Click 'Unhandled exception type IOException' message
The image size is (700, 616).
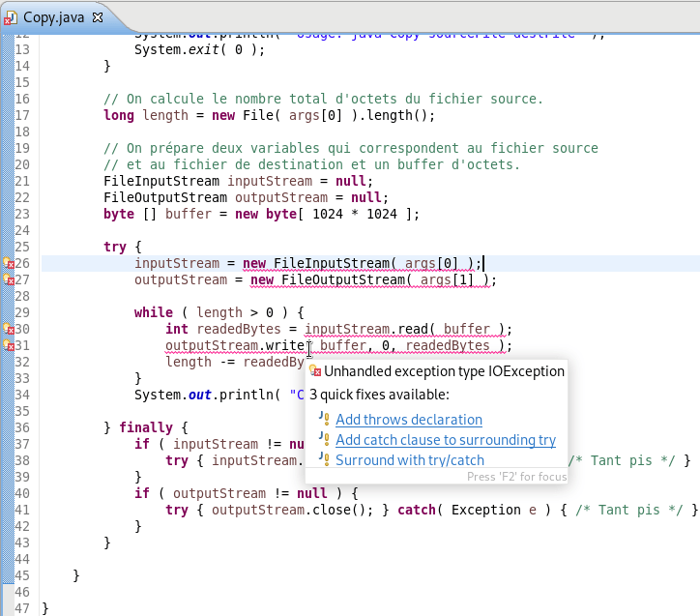(444, 371)
